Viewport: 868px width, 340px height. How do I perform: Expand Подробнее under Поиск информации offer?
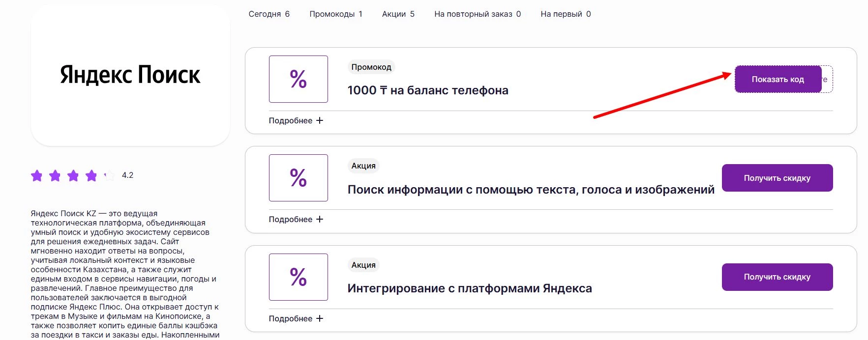296,220
